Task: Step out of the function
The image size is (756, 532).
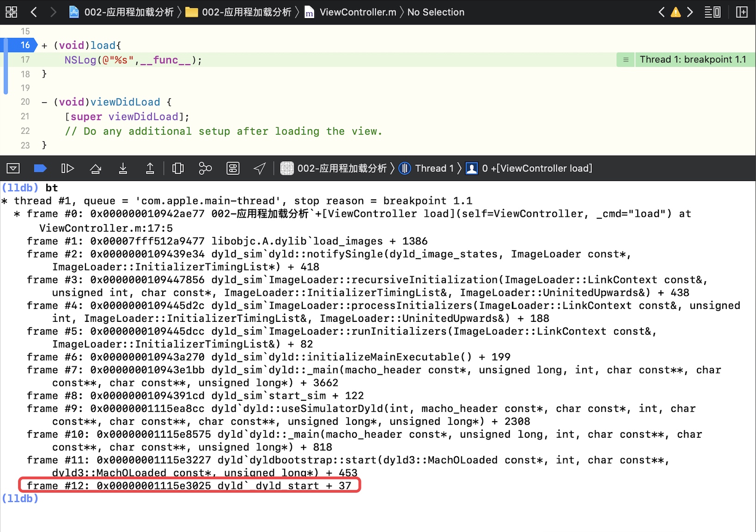Action: (150, 168)
